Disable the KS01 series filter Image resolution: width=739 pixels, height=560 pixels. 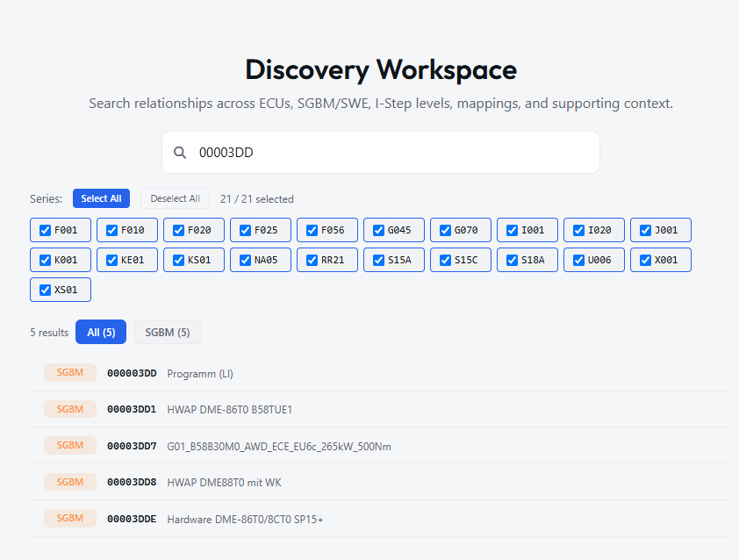[179, 260]
